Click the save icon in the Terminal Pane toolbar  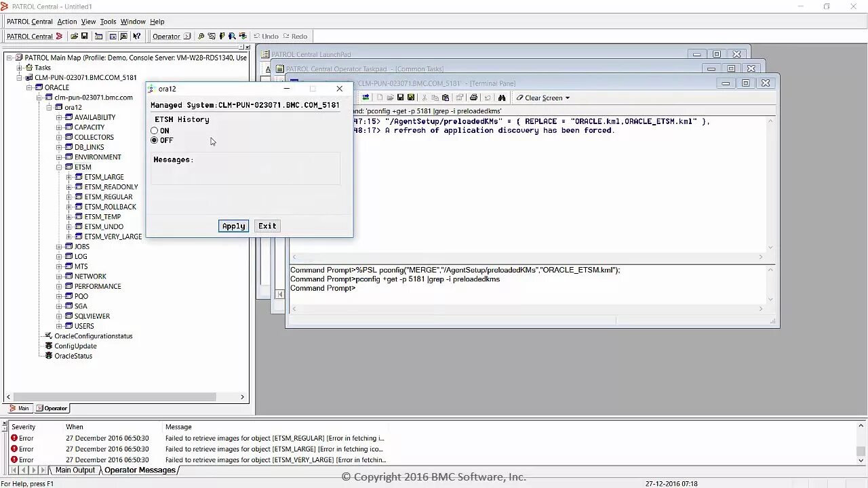(401, 98)
